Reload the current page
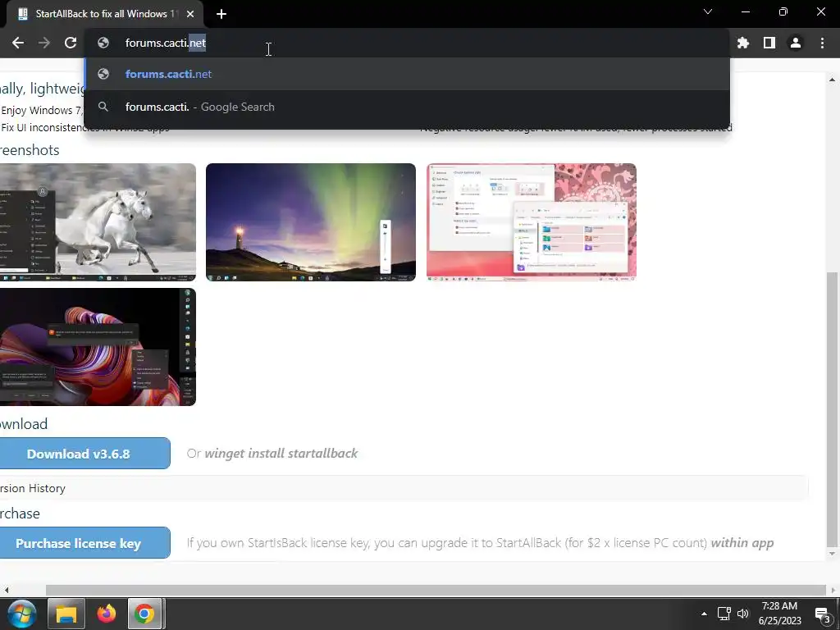This screenshot has height=630, width=840. coord(71,43)
